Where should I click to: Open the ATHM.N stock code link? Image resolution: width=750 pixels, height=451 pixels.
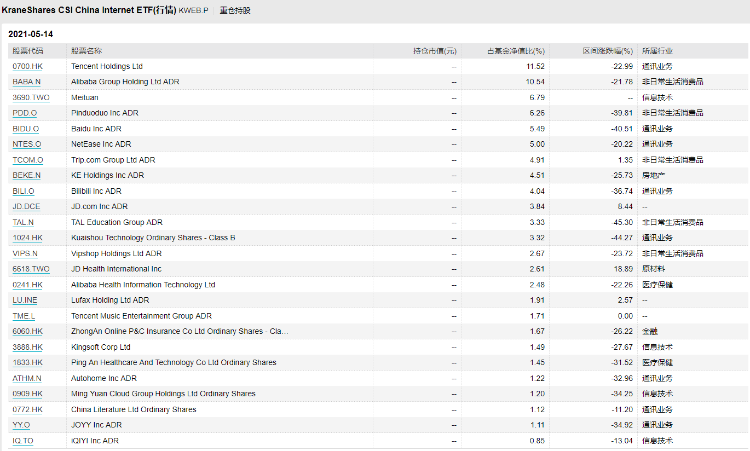pos(27,378)
